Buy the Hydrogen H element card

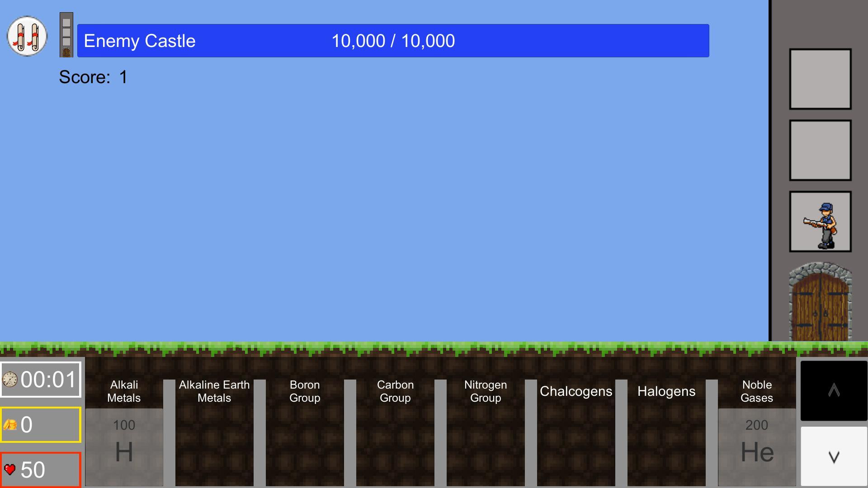(124, 447)
